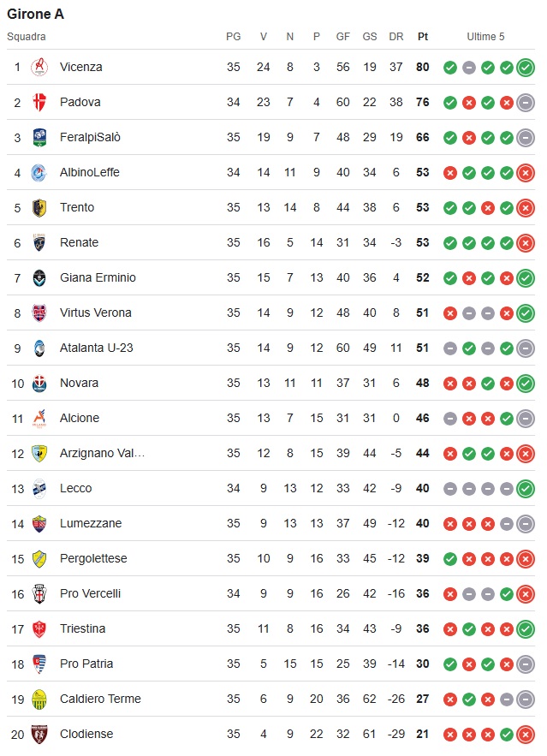This screenshot has width=547, height=756.
Task: Click the Padova club badge
Action: 39,102
